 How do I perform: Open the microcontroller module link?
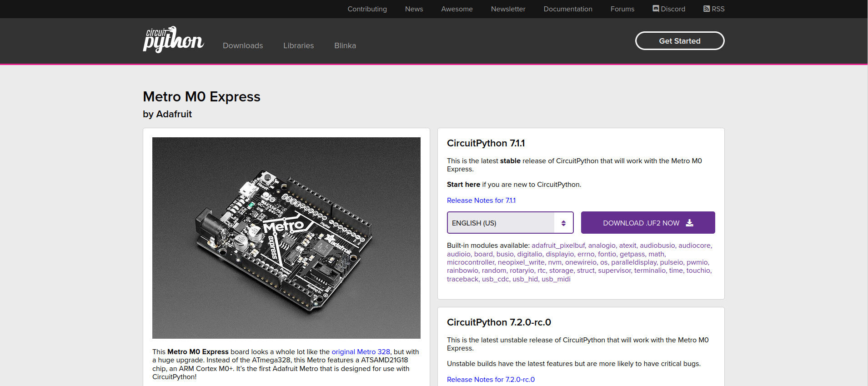click(471, 262)
